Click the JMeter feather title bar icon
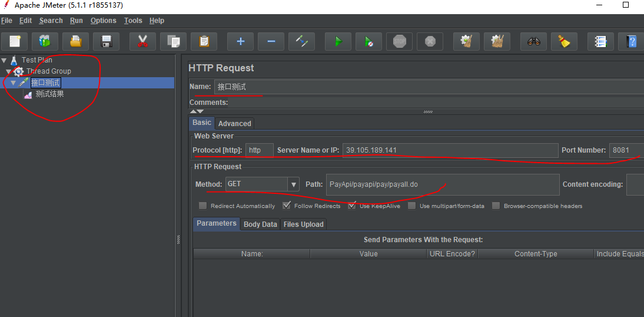Screen dimensions: 644x317 click(6, 5)
